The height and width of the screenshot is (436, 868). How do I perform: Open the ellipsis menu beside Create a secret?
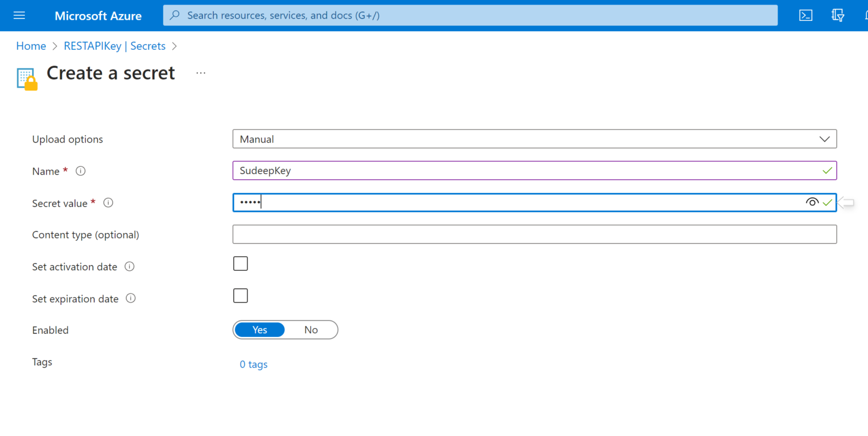coord(201,72)
